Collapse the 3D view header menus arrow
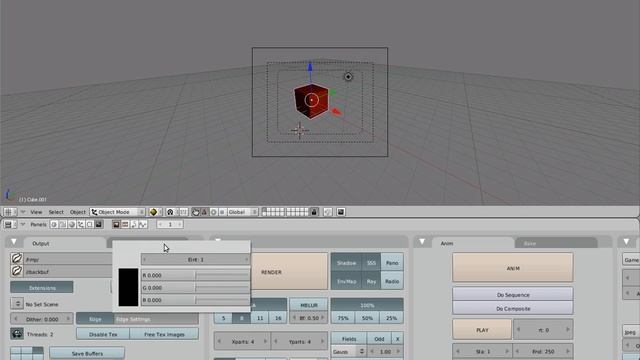This screenshot has width=640, height=360. pyautogui.click(x=23, y=212)
